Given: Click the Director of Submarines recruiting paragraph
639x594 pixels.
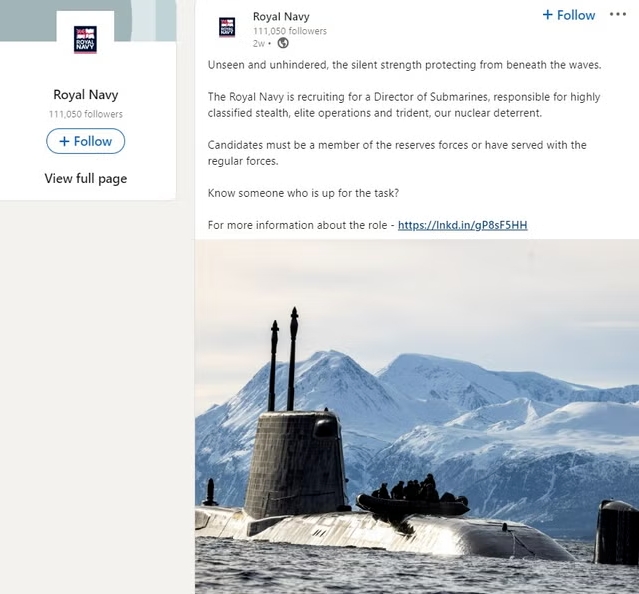Looking at the screenshot, I should pos(404,105).
